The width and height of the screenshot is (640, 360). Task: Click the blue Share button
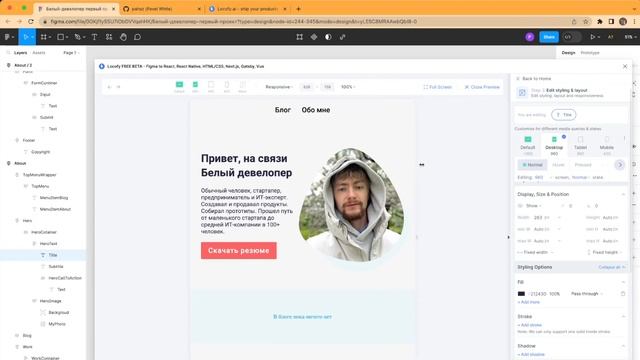549,37
